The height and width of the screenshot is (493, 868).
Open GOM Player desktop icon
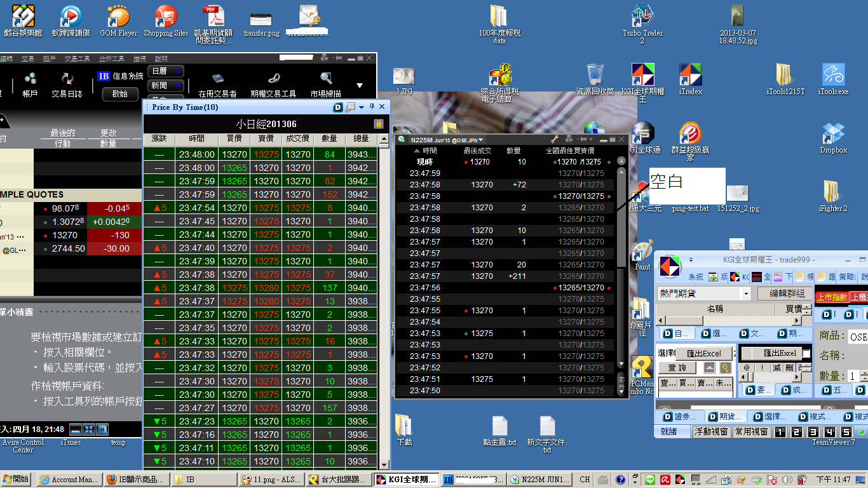118,20
